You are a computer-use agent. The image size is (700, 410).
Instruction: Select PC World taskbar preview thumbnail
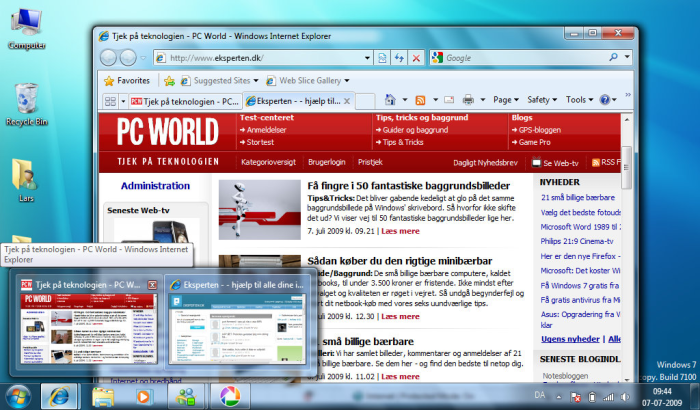coord(88,328)
